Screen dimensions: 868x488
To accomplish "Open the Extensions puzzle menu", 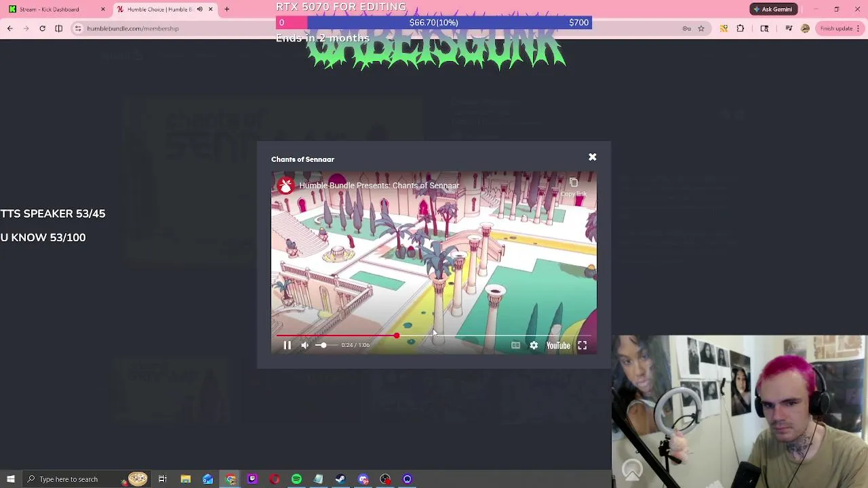I will click(741, 28).
